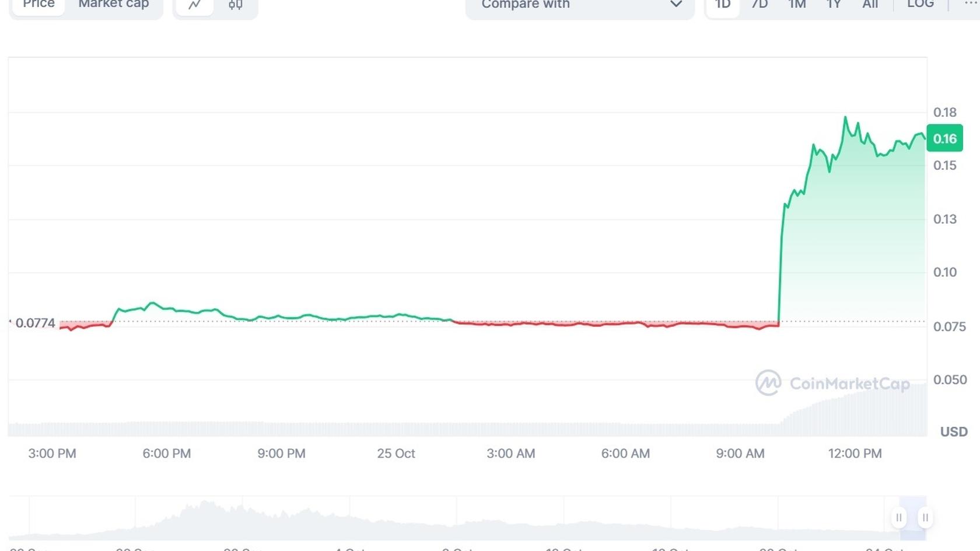Click the USD currency label

tap(954, 431)
